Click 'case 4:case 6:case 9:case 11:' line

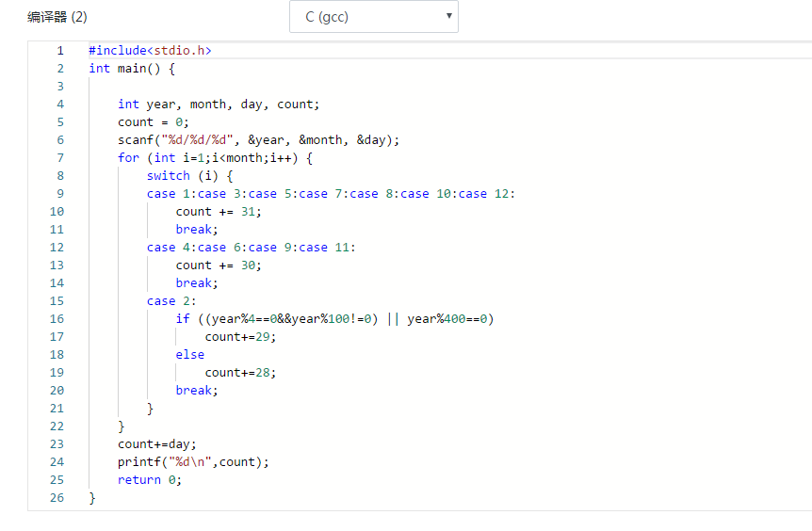252,248
